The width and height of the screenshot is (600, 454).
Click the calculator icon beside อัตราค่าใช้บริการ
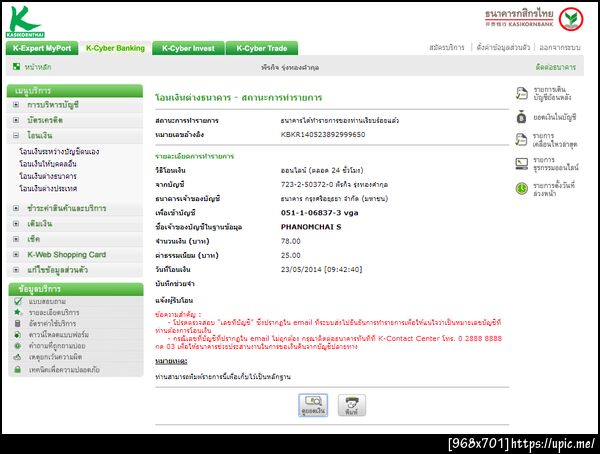(17, 323)
